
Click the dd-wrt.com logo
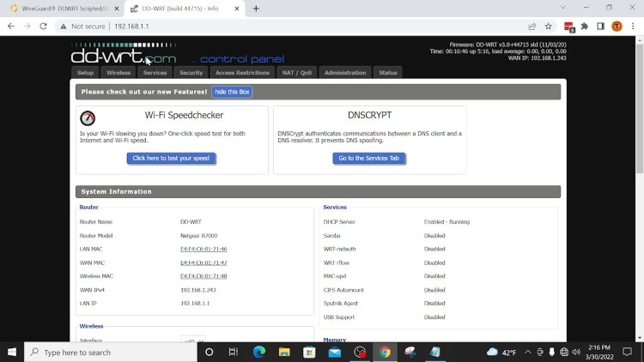point(124,53)
